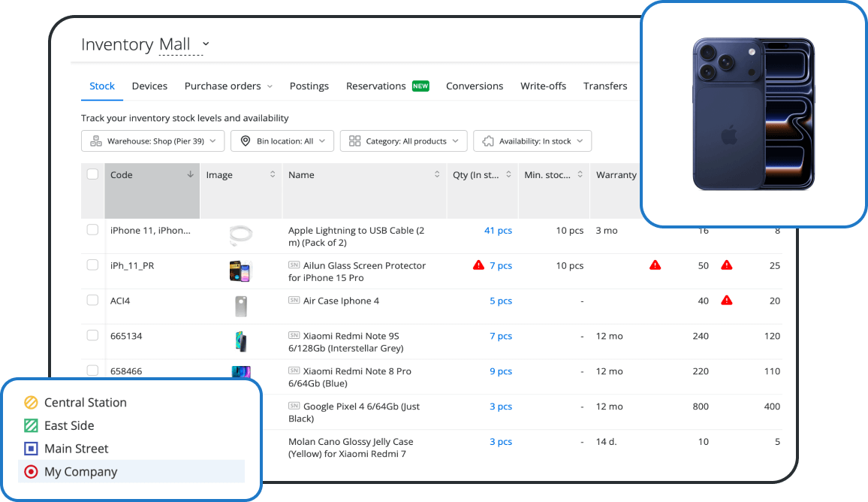
Task: Click the Code column sort arrow
Action: 190,174
